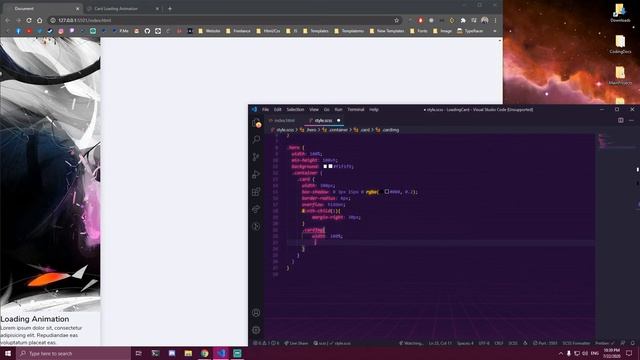Click VS Code notifications bell in status bar
Image resolution: width=640 pixels, height=360 pixels.
click(x=633, y=343)
